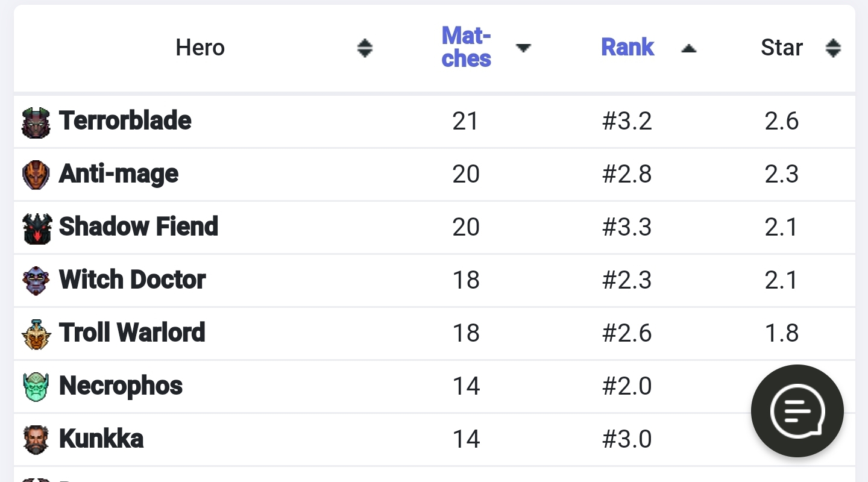This screenshot has width=868, height=482.
Task: Sort table by Rank header
Action: pos(627,48)
